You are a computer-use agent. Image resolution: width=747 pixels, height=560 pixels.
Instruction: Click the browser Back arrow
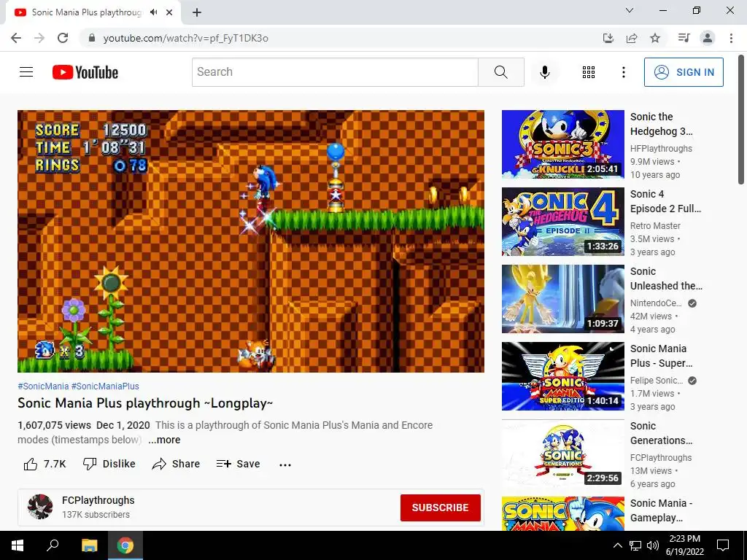[x=16, y=38]
